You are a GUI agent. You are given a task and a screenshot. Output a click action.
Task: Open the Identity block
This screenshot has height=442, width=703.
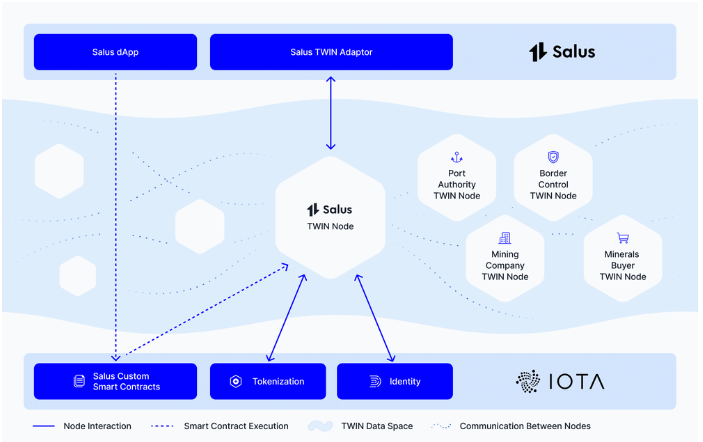pyautogui.click(x=394, y=381)
